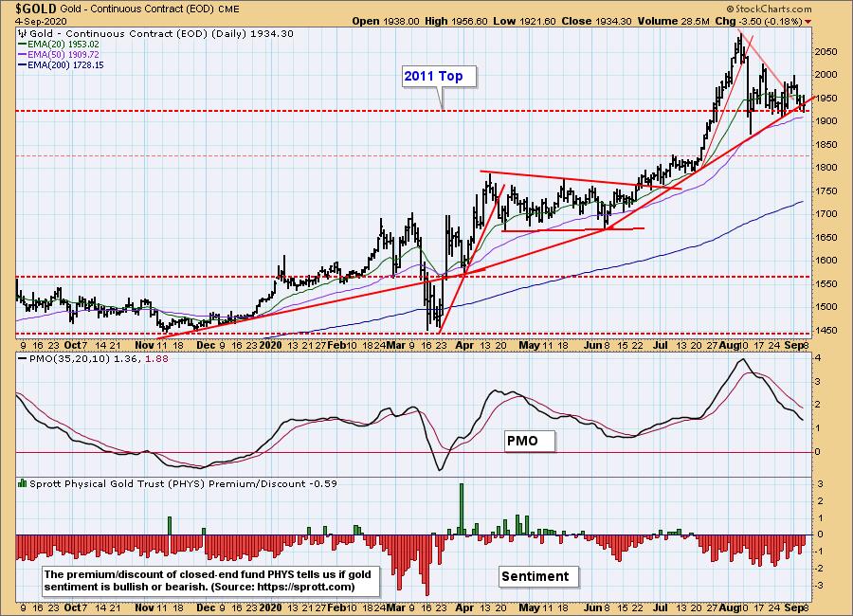Click the Oct label under the price chart

[72, 345]
